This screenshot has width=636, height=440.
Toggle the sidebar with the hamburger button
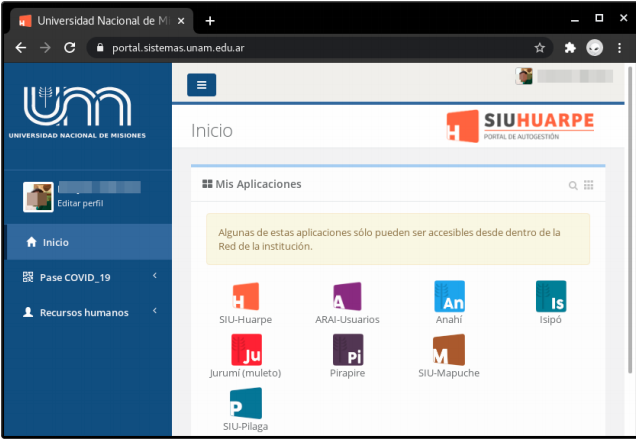tap(202, 85)
